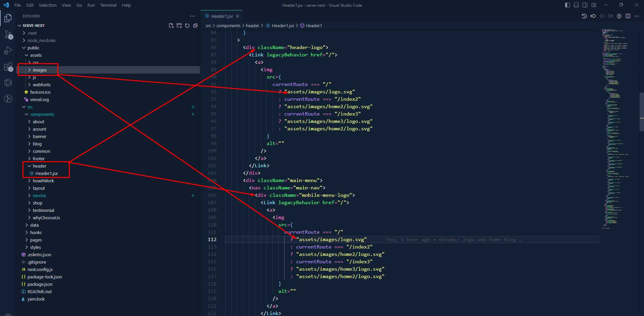The image size is (644, 316).
Task: Collapse the public folder
Action: [108, 48]
